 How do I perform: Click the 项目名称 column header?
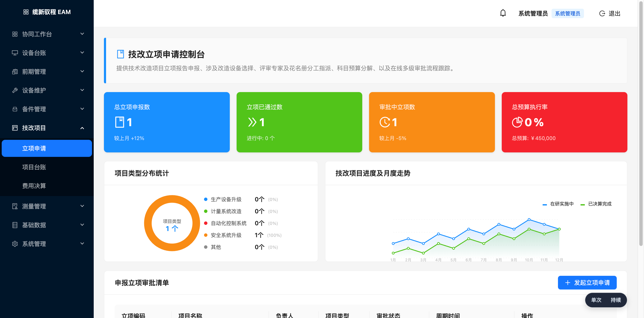(x=190, y=315)
